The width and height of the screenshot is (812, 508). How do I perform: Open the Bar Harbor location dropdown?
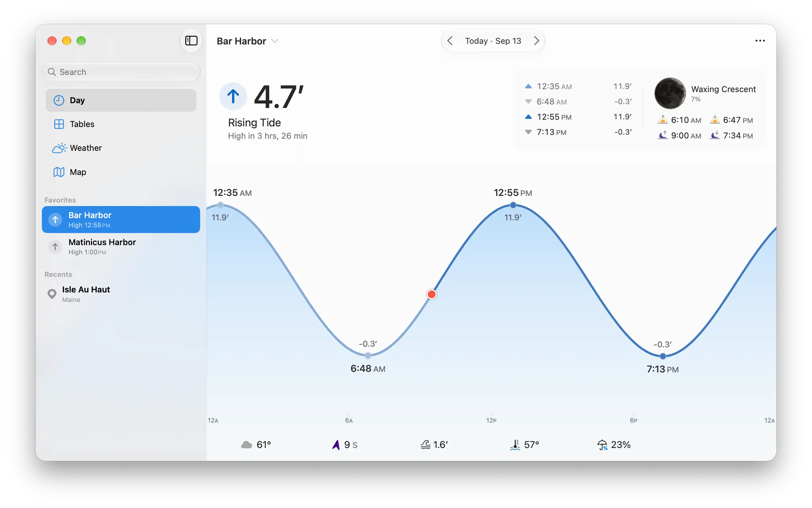point(247,41)
